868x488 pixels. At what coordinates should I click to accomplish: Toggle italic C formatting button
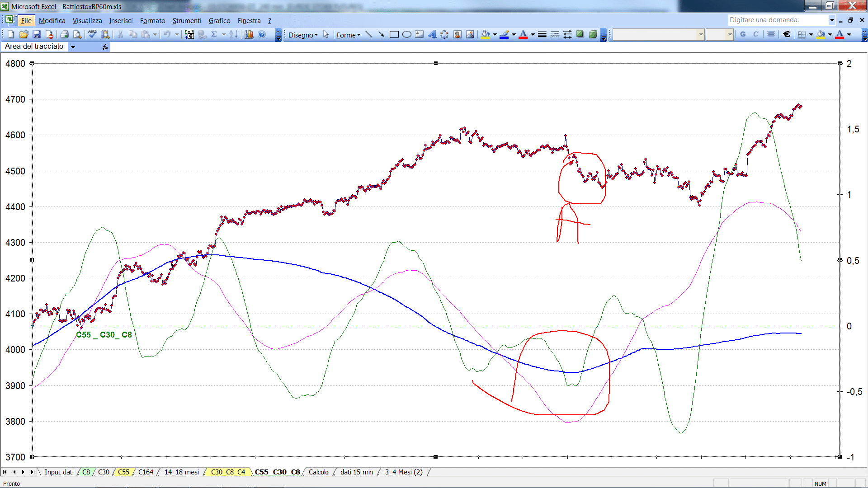pyautogui.click(x=755, y=34)
